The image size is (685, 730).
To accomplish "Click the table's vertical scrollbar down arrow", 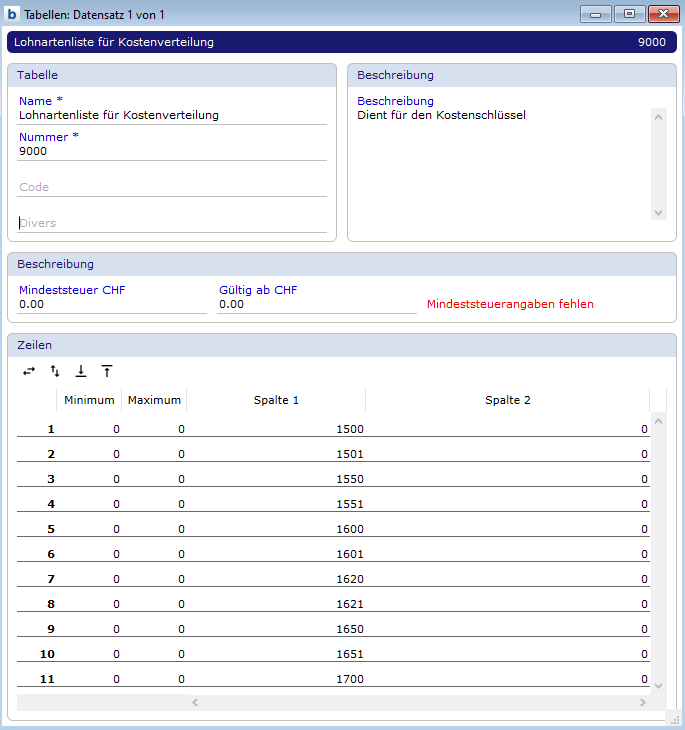I will coord(657,685).
